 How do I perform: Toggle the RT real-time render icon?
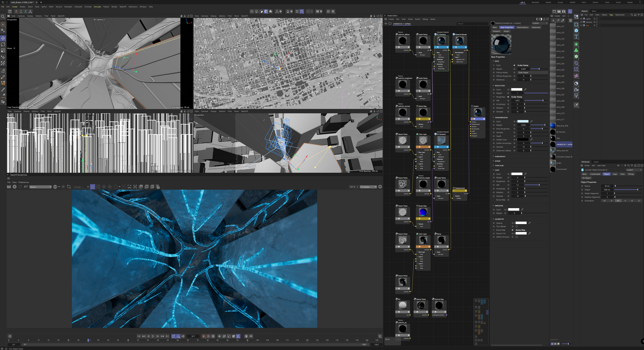pos(26,187)
